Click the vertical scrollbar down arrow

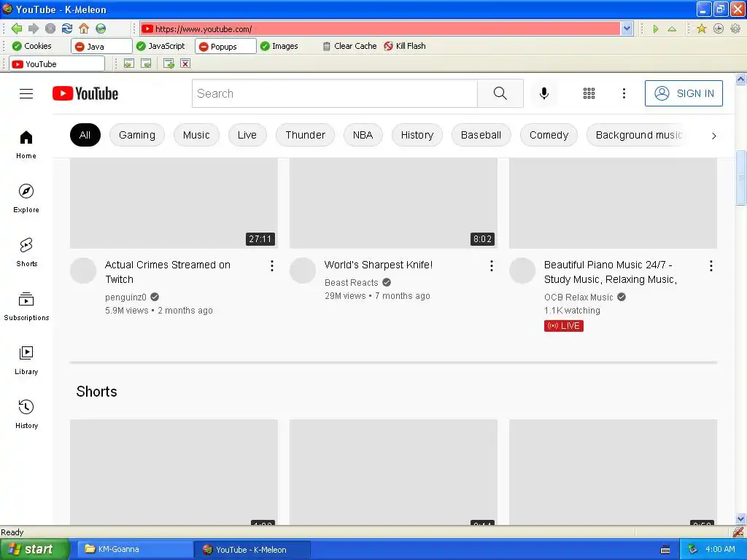click(x=740, y=519)
